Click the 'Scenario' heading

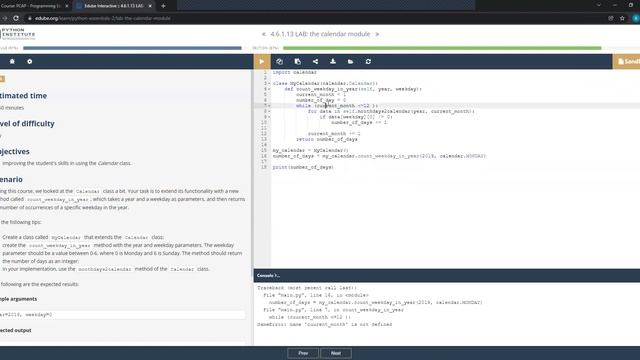[11, 179]
